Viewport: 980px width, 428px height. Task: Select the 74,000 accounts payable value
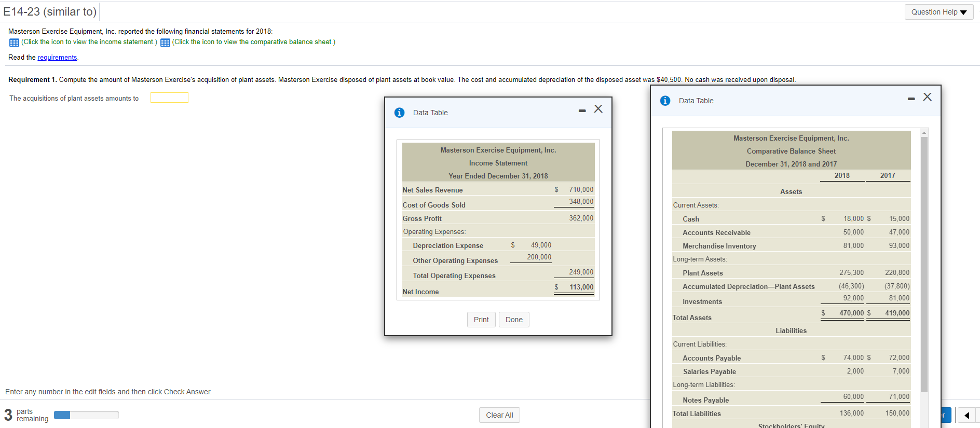pyautogui.click(x=853, y=358)
